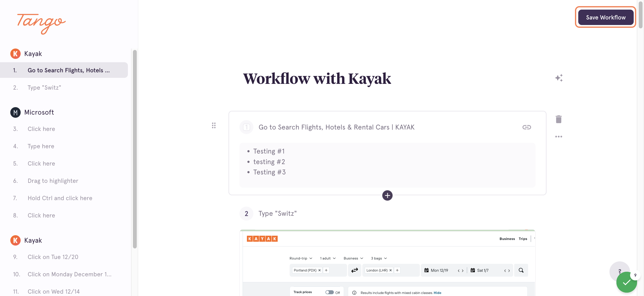
Task: Click the step 2 number badge
Action: click(246, 214)
